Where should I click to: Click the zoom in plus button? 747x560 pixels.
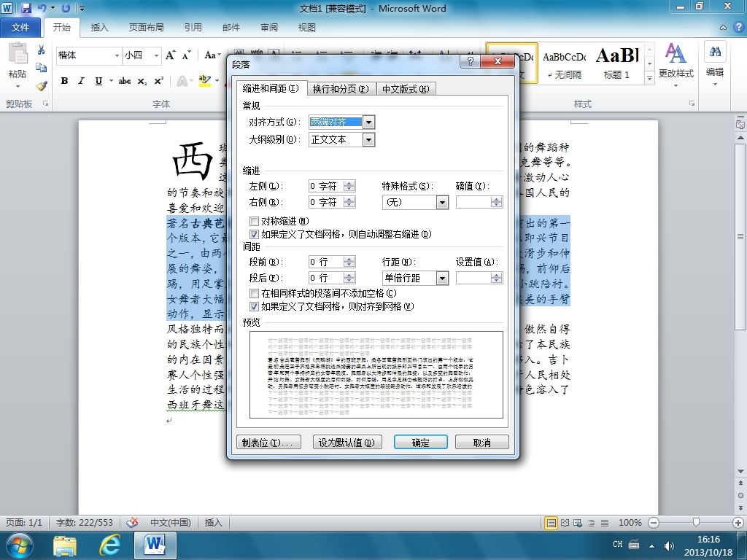click(738, 523)
